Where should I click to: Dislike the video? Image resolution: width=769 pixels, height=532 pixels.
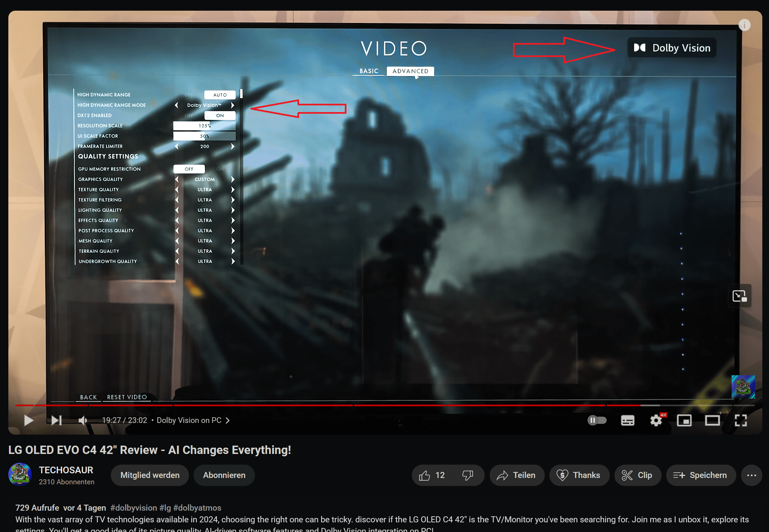(x=468, y=475)
